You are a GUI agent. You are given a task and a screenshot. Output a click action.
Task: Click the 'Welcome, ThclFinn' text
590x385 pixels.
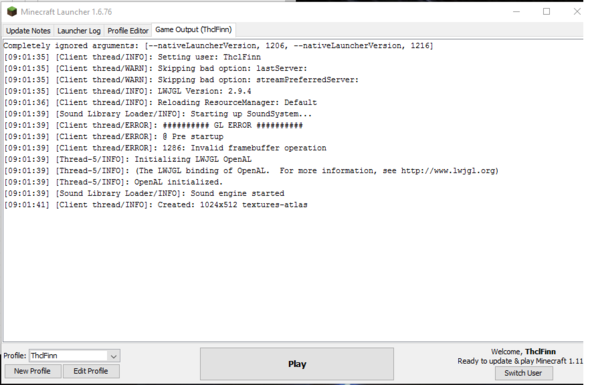click(523, 352)
